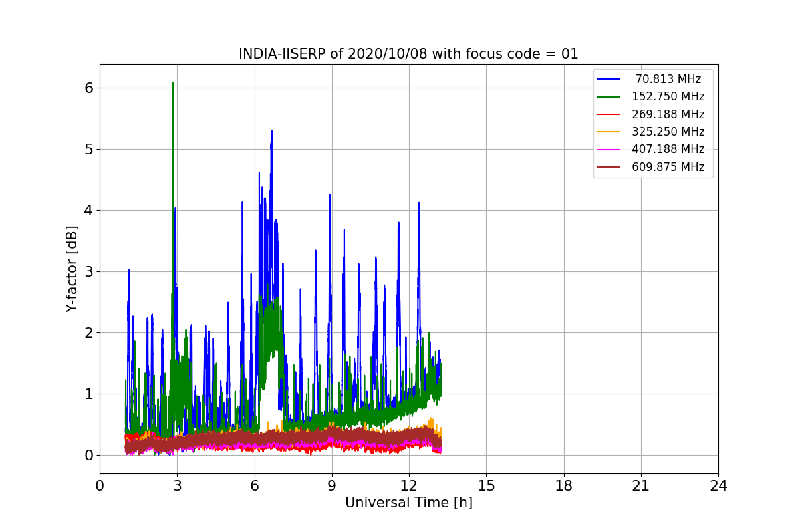Click the highest blue peak above 5 dB

pyautogui.click(x=271, y=132)
